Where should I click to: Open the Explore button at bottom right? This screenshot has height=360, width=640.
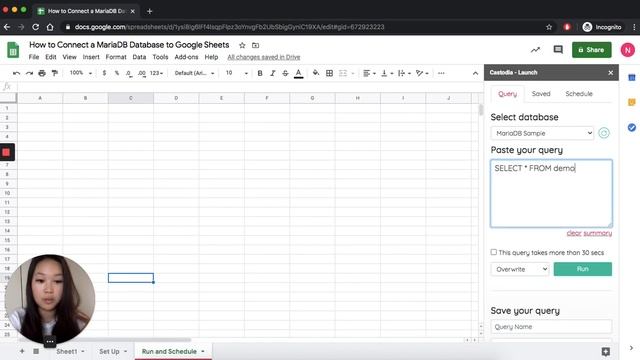606,351
